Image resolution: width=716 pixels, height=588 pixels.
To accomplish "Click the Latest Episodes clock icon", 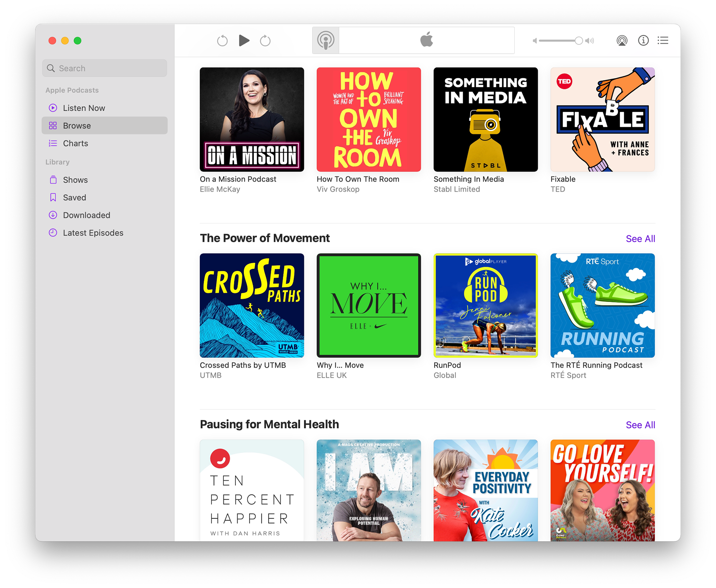I will pyautogui.click(x=53, y=233).
